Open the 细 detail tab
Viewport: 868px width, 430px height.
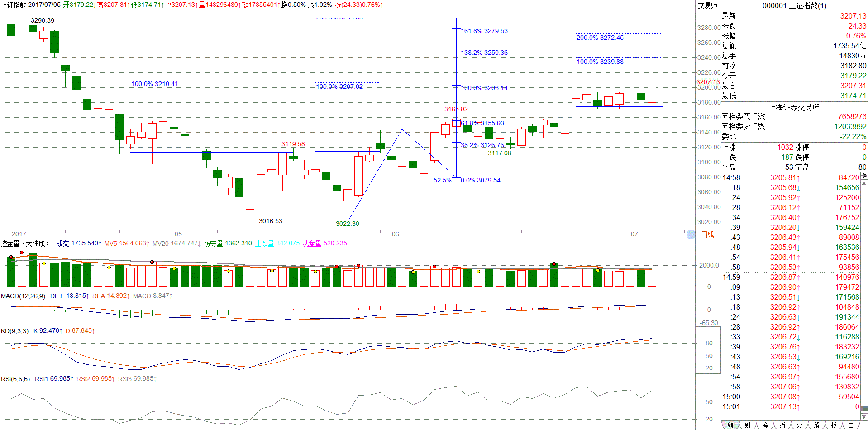730,425
